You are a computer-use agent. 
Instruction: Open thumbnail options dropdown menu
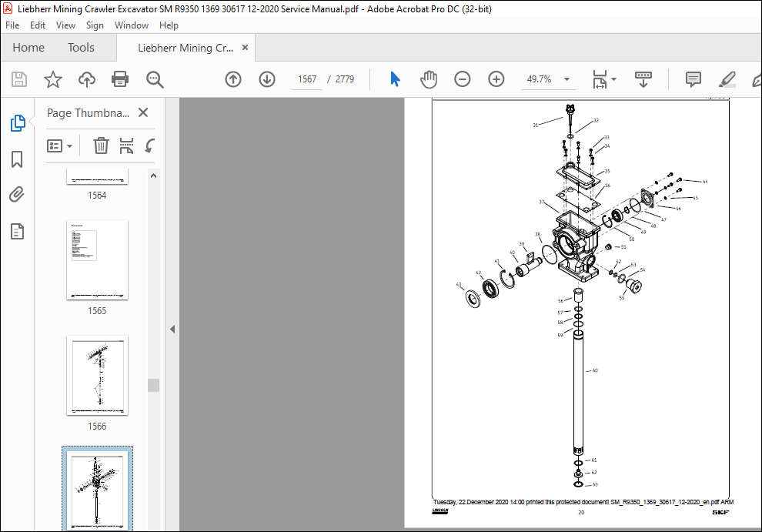click(x=59, y=146)
